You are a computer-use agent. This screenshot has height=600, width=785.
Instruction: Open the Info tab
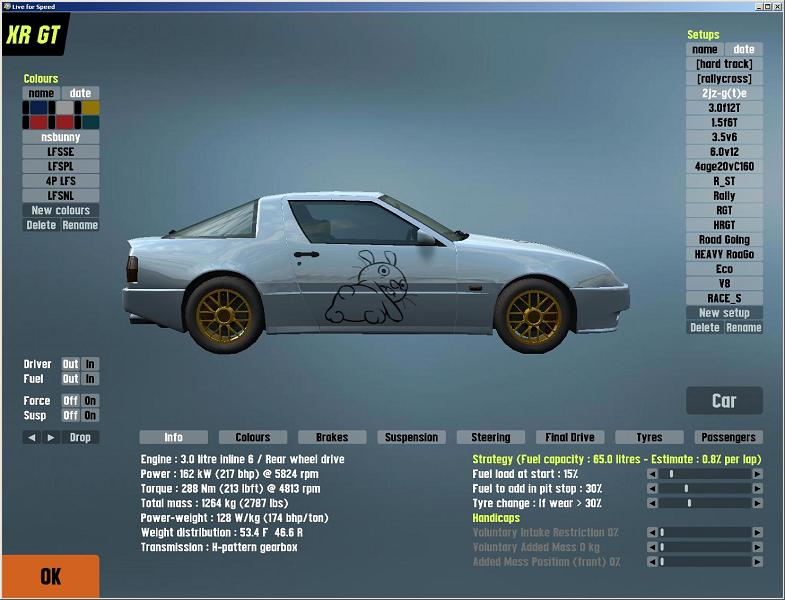tap(174, 437)
